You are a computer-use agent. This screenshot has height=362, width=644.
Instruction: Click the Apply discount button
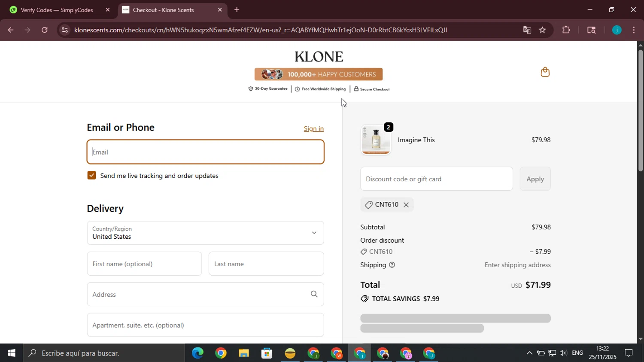pos(535,179)
